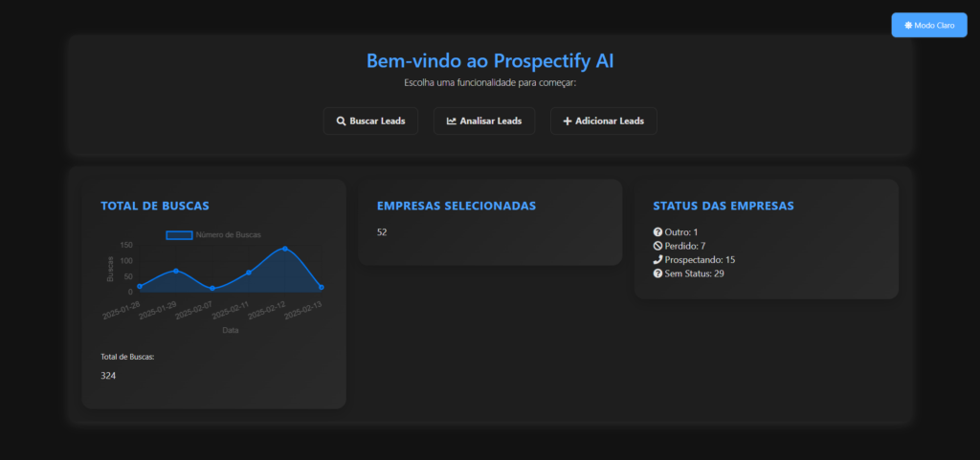Screen dimensions: 980x460
Task: Select the chart data point for 2025-02-11
Action: point(249,273)
